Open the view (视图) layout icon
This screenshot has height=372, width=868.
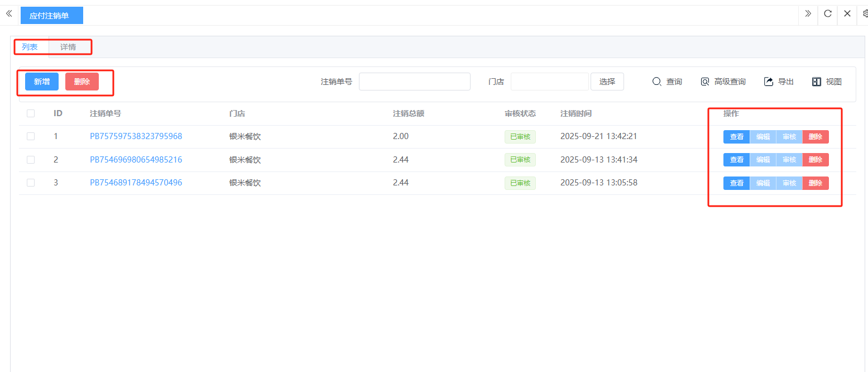(817, 82)
